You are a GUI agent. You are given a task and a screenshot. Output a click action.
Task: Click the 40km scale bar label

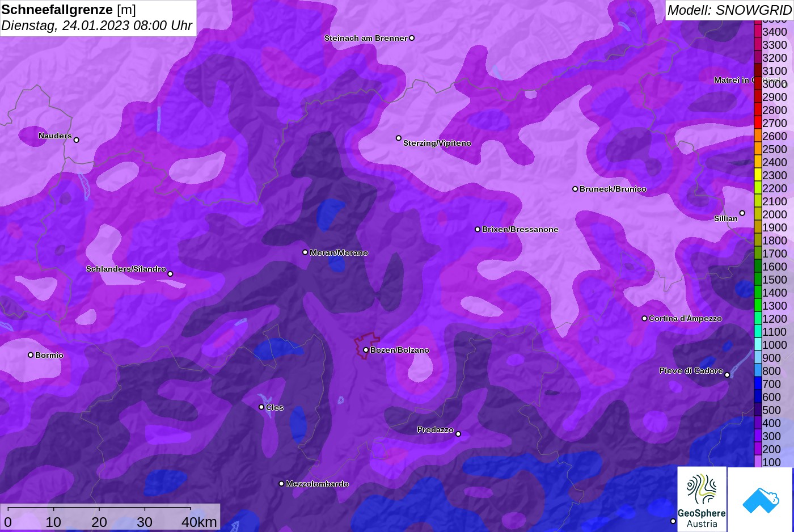click(199, 522)
